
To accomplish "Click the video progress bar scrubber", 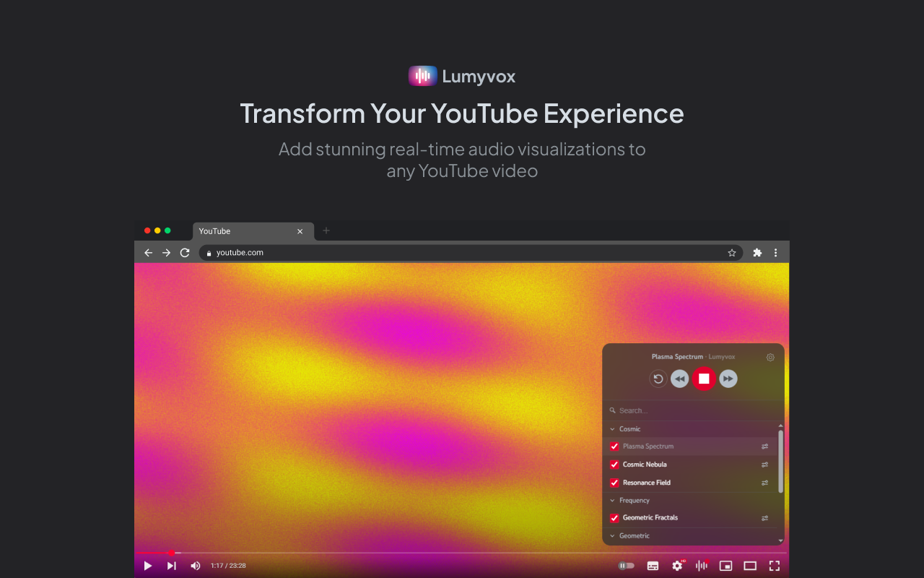I will click(x=171, y=553).
